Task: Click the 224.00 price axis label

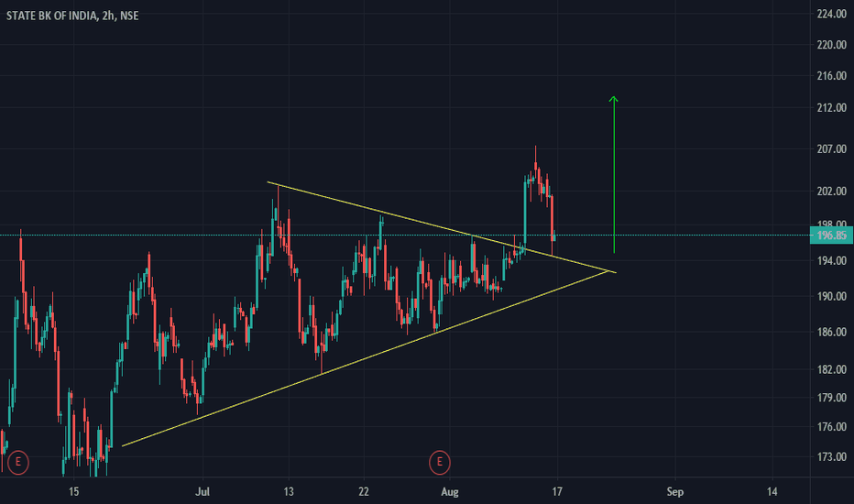Action: [x=832, y=14]
